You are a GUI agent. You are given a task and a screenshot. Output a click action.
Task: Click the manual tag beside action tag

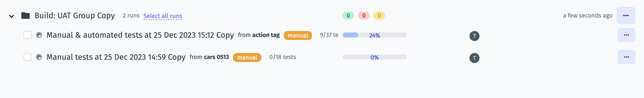pos(298,35)
